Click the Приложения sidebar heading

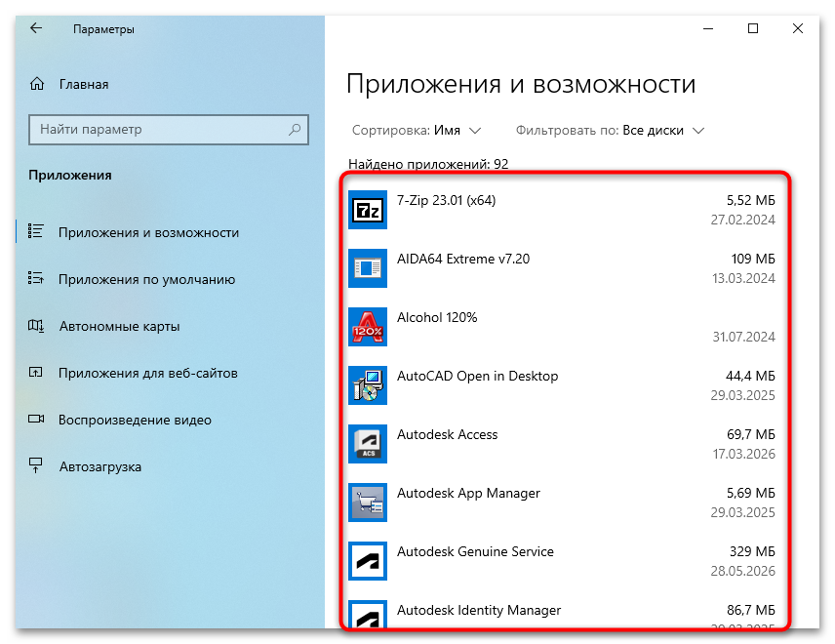(x=70, y=176)
